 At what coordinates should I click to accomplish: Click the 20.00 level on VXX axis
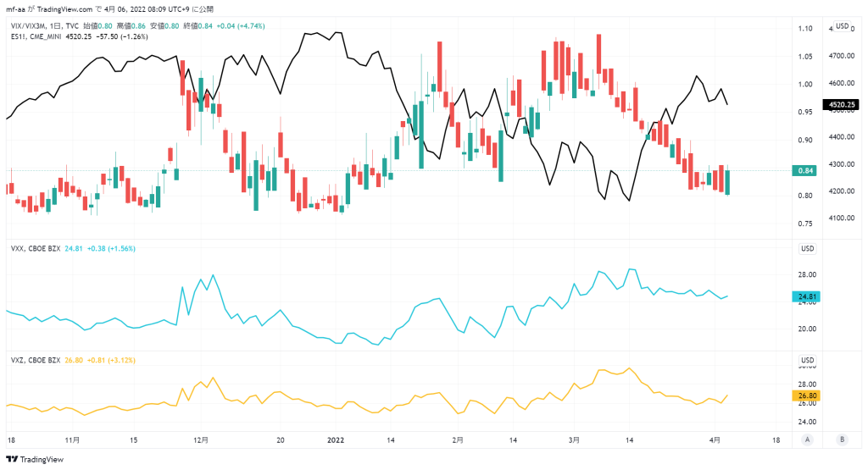[807, 329]
